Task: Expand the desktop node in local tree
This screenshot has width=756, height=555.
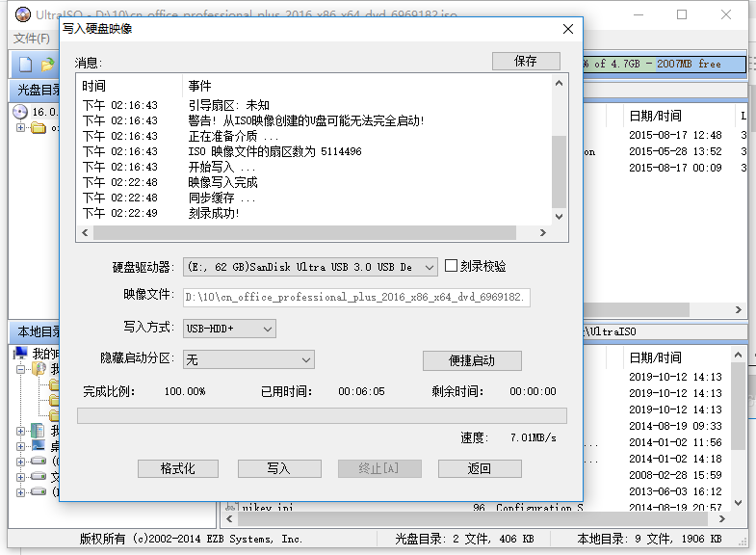Action: point(20,446)
